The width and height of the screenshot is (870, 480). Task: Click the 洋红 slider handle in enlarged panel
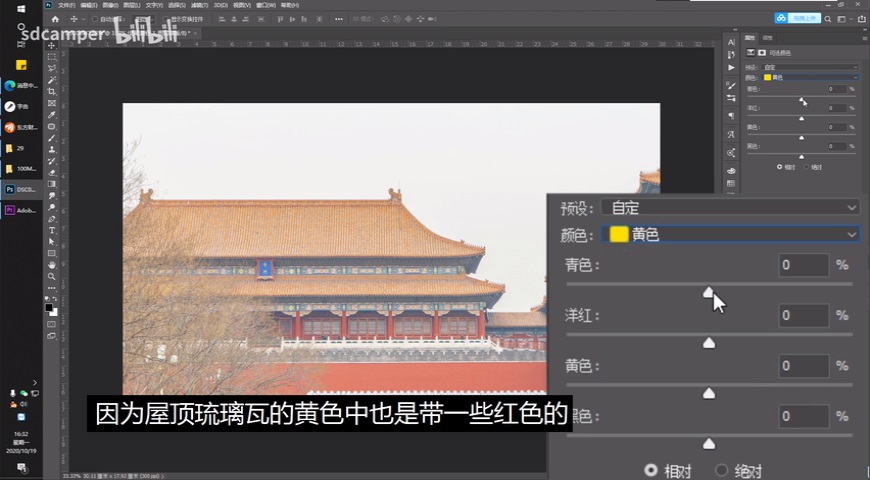coord(709,343)
